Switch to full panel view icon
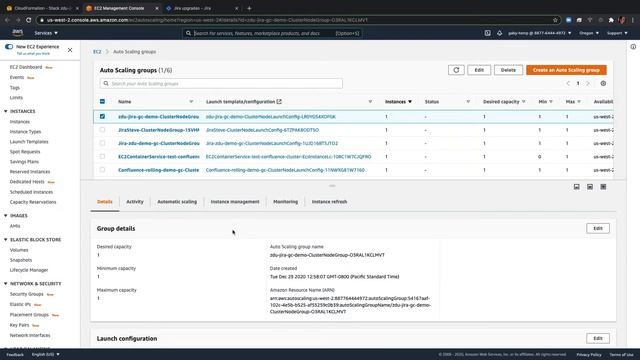 click(603, 187)
